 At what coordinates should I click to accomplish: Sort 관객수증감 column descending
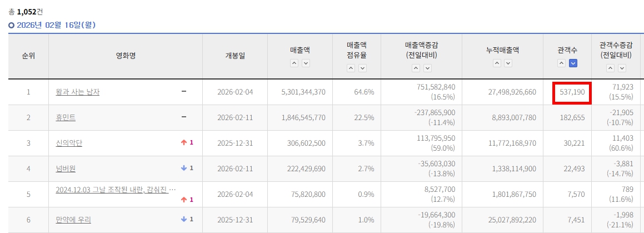[x=622, y=68]
